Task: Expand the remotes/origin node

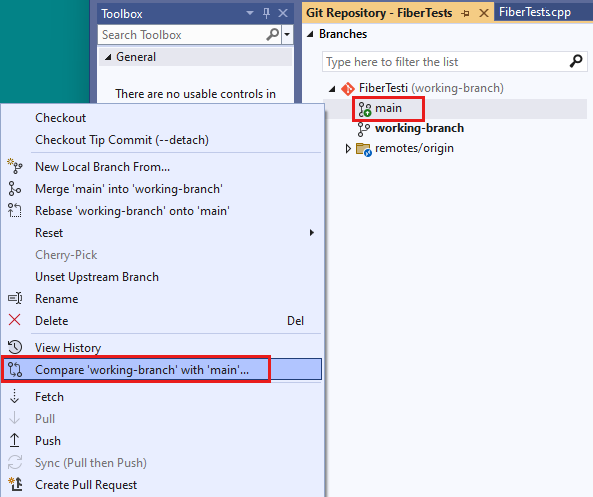Action: click(348, 149)
